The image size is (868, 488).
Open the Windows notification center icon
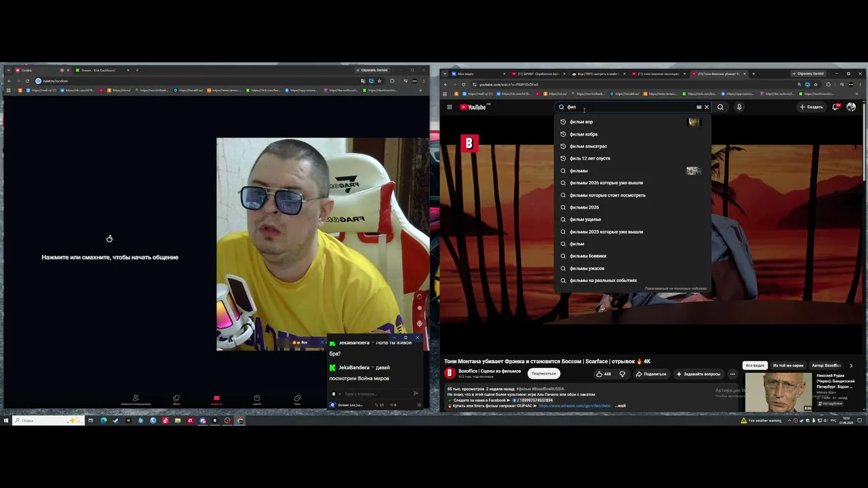859,420
